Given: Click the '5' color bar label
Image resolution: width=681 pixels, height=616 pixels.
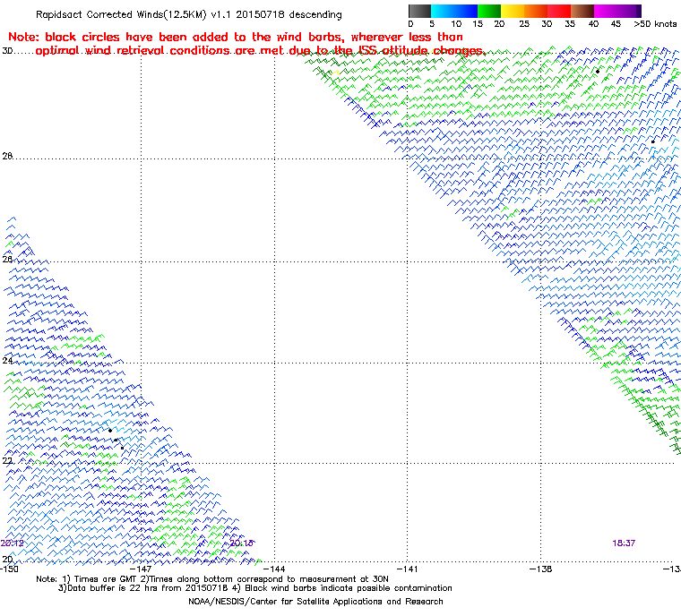Looking at the screenshot, I should [x=432, y=24].
